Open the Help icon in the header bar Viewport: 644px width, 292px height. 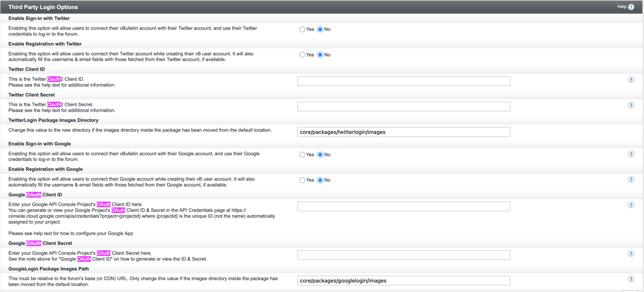click(631, 7)
